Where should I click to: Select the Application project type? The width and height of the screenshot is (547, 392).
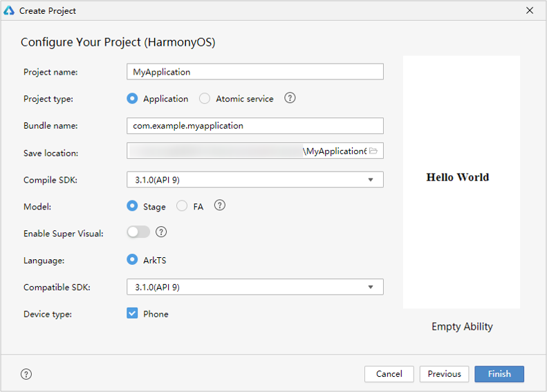coord(132,99)
